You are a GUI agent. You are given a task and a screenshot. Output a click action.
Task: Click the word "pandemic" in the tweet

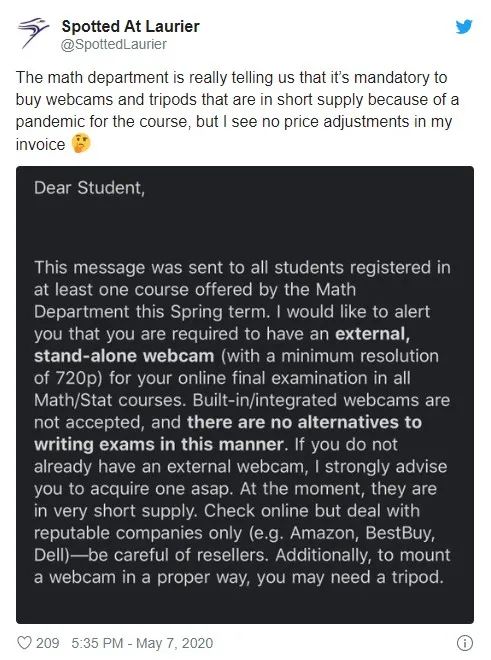tap(50, 122)
